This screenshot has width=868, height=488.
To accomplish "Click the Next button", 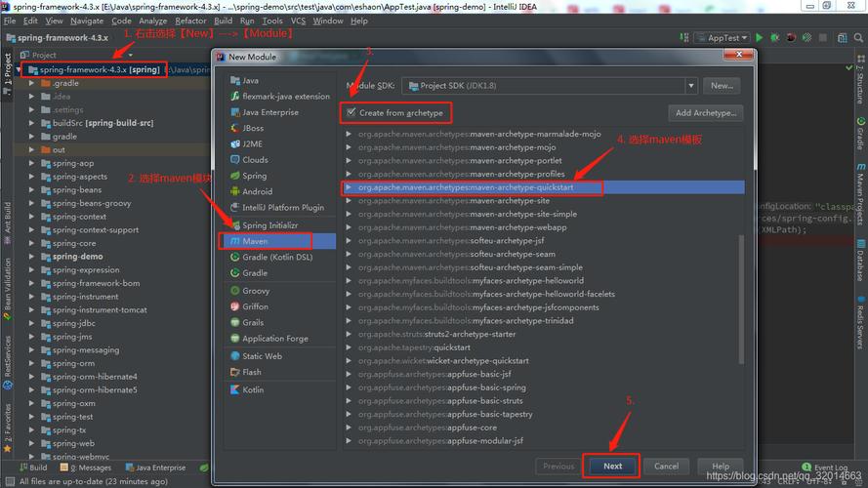I will (612, 467).
